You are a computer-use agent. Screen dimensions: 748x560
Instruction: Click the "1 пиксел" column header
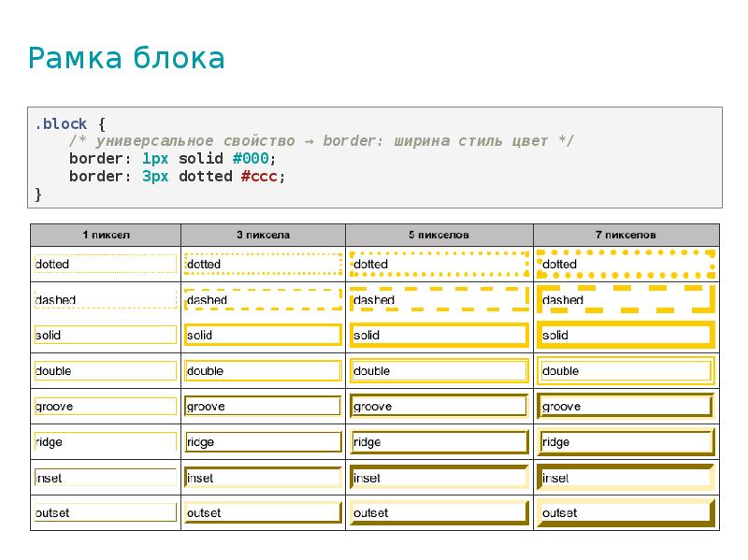(x=106, y=235)
